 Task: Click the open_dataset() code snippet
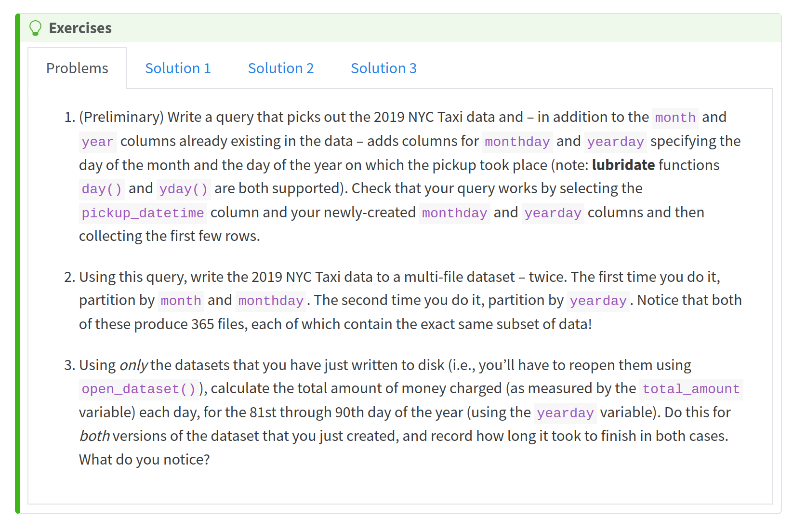tap(139, 389)
